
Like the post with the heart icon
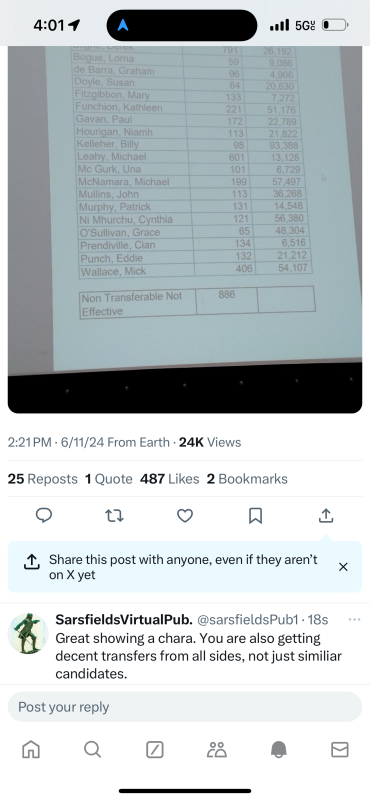pos(185,516)
